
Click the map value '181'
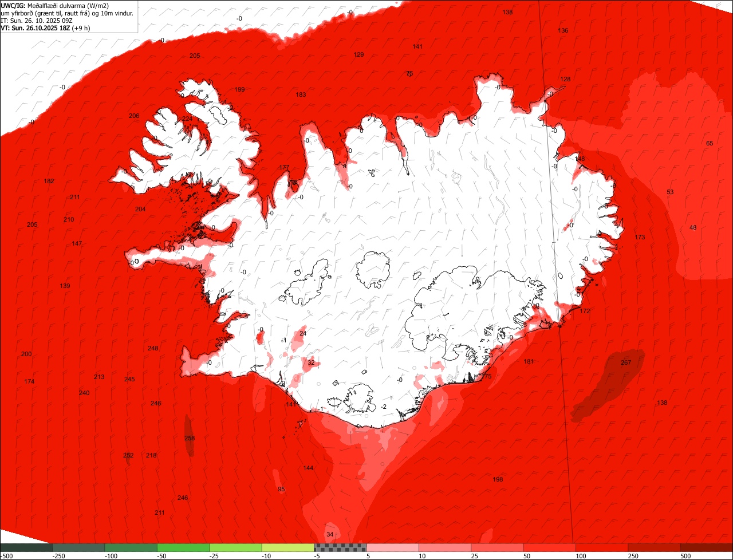coord(529,362)
